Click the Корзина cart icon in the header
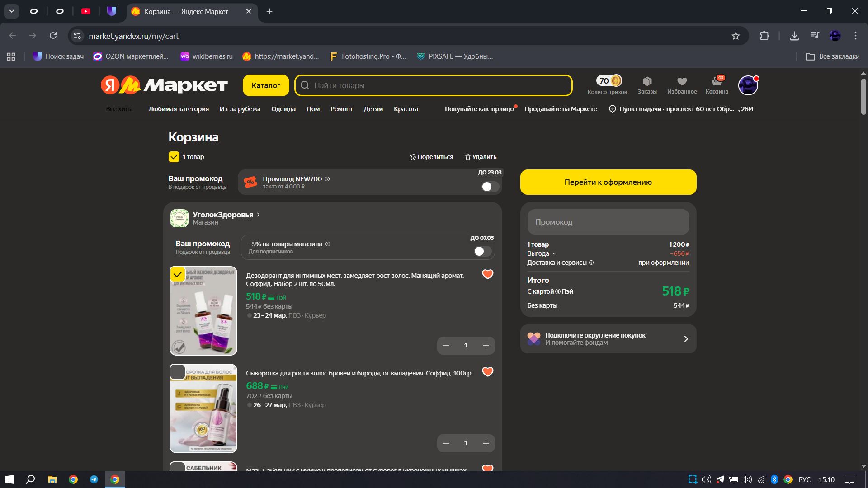The height and width of the screenshot is (488, 868). click(x=717, y=81)
